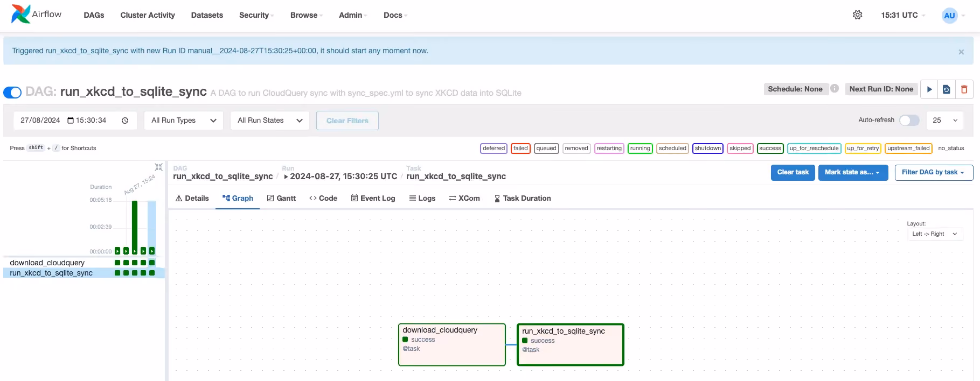Viewport: 980px width, 381px height.
Task: Click the Schedule: None badge
Action: point(795,89)
